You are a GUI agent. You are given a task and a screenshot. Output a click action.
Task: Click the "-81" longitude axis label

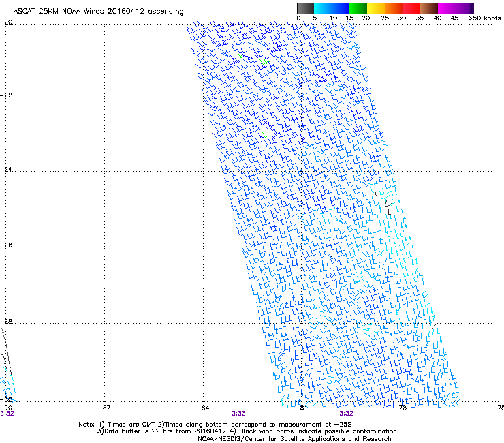pyautogui.click(x=301, y=408)
